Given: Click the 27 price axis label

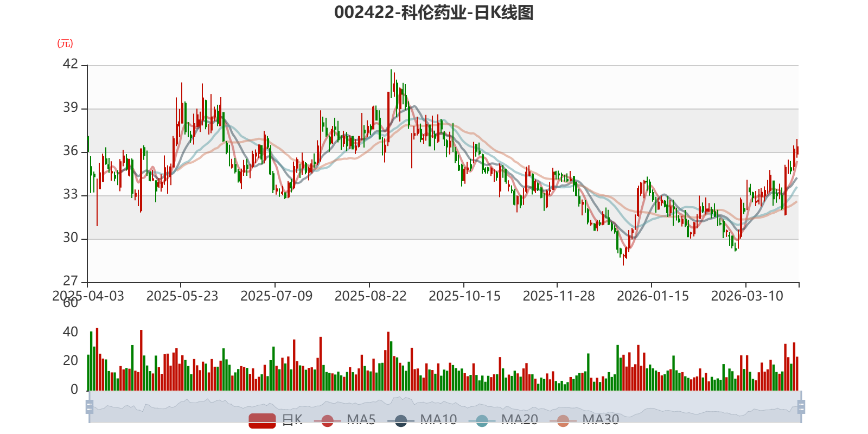Looking at the screenshot, I should (71, 281).
